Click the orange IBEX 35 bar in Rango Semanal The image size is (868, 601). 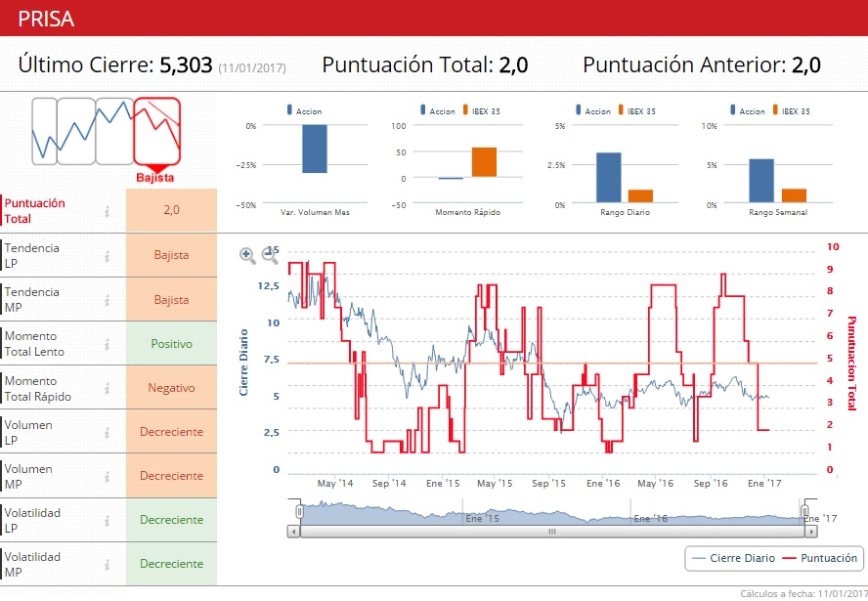click(x=794, y=195)
